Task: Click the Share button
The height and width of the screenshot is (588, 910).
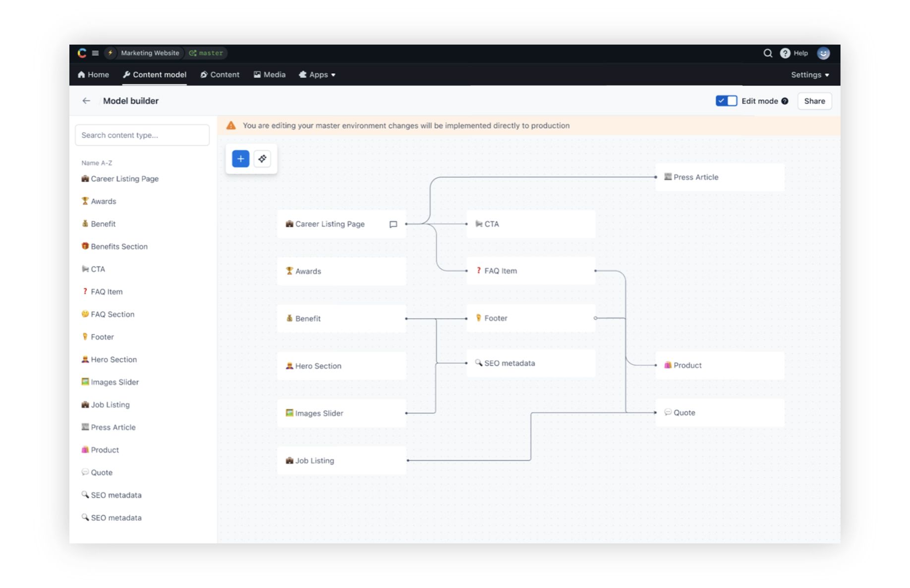Action: pyautogui.click(x=814, y=101)
